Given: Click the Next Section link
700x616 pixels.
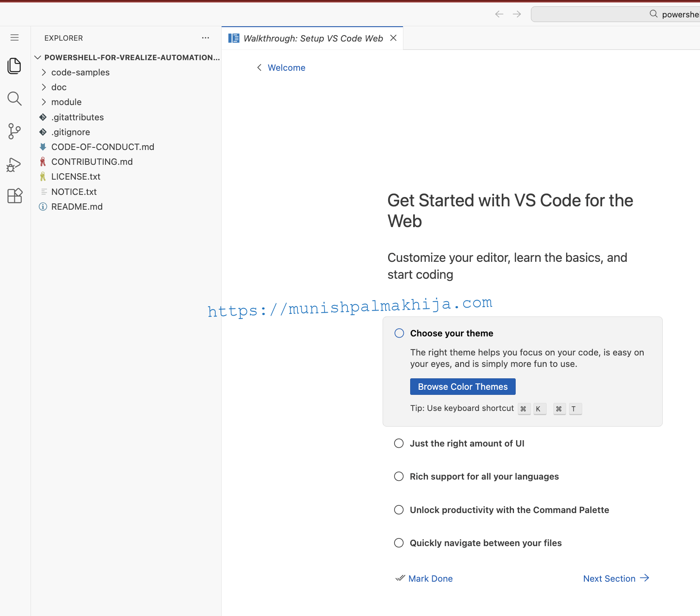Looking at the screenshot, I should (616, 579).
